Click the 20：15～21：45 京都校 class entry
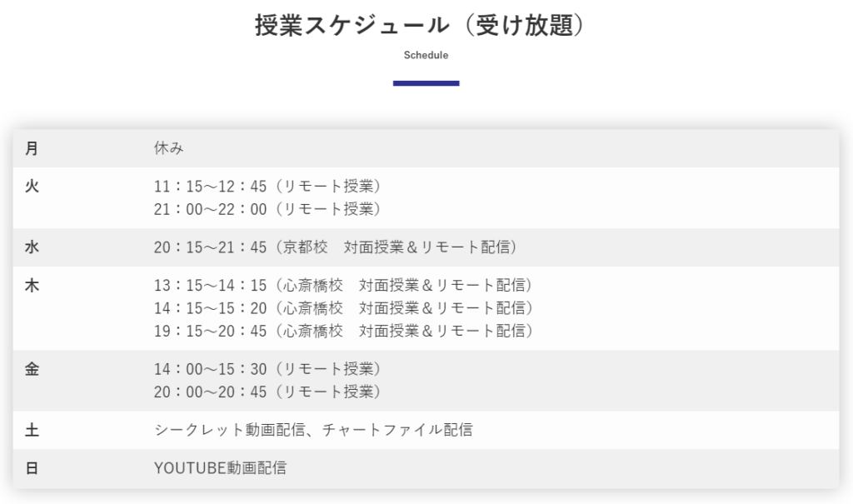 pos(336,247)
